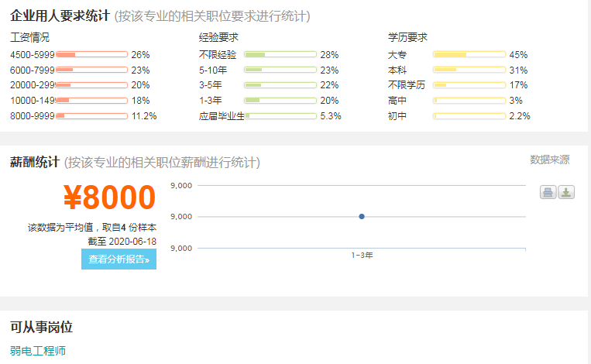Click the 5.3% value beside 应届毕业生
The height and width of the screenshot is (364, 591).
click(331, 116)
